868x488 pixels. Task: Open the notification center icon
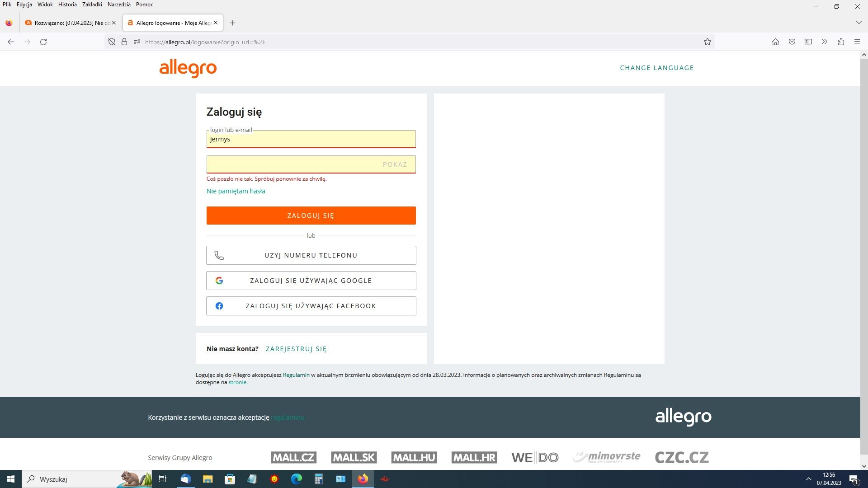854,479
